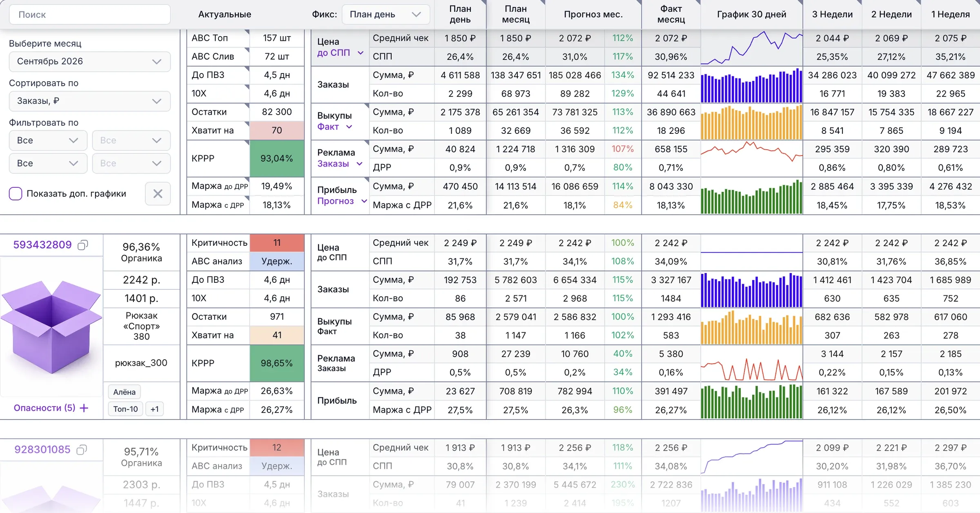Click the Поиск search field
980x513 pixels.
pos(89,15)
